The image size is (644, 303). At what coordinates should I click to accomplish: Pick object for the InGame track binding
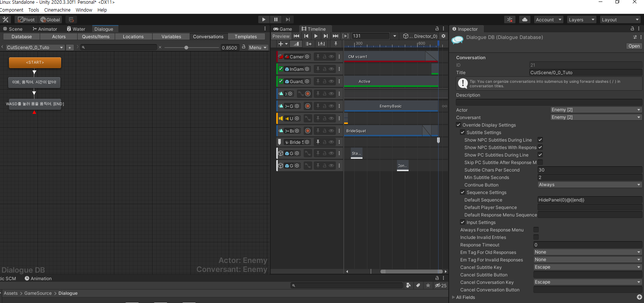pyautogui.click(x=307, y=69)
